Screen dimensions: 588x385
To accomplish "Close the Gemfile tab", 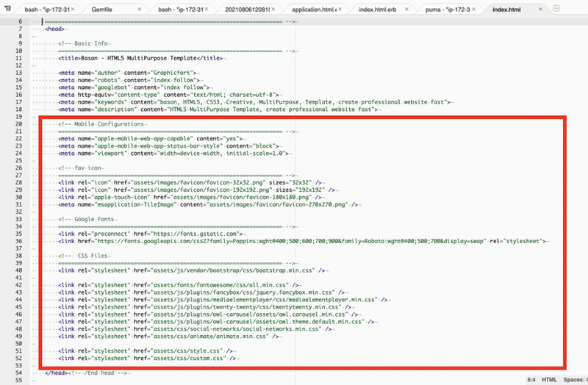I will click(x=140, y=9).
